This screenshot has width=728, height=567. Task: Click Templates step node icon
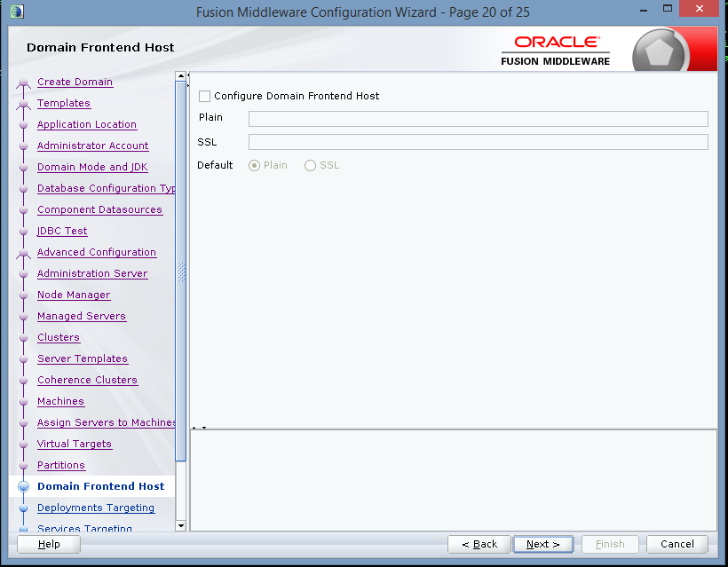[x=24, y=105]
